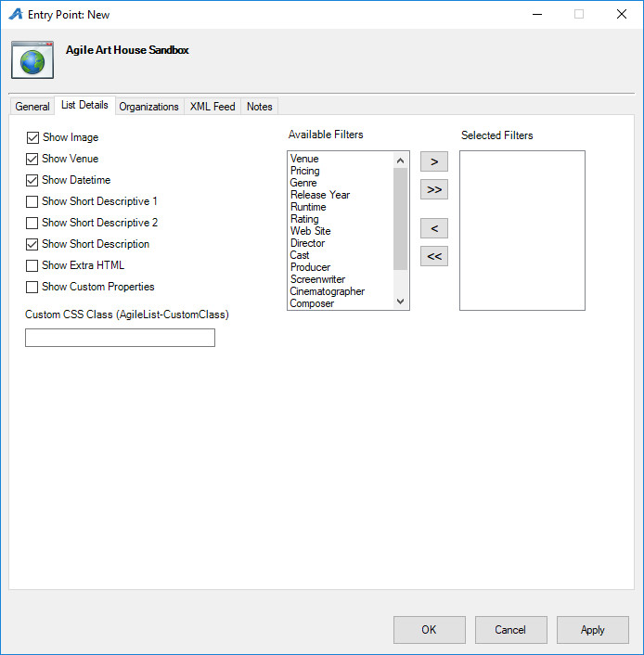Click the Available Filters scrollbar thumb
The width and height of the screenshot is (644, 655).
400,219
